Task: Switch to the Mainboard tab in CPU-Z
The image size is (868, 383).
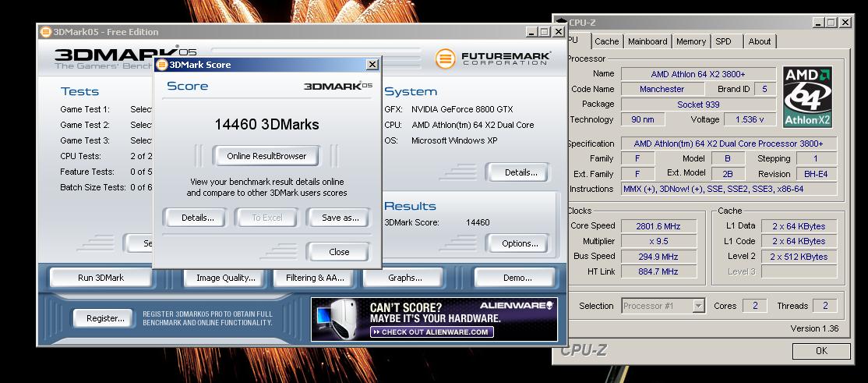Action: [x=647, y=41]
